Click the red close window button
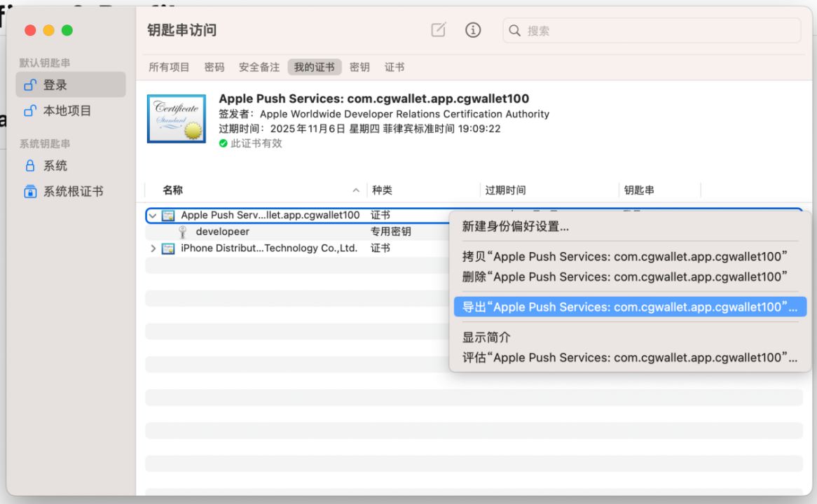Viewport: 817px width, 504px height. point(30,30)
